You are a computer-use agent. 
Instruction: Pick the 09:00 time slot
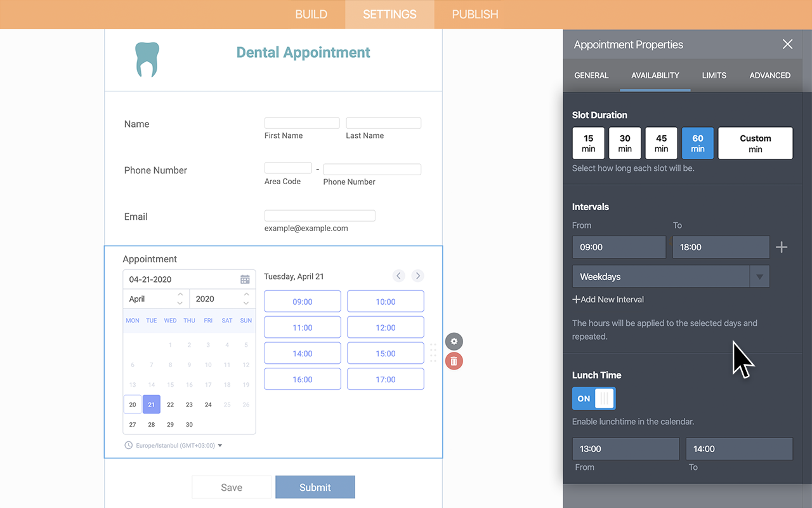303,302
